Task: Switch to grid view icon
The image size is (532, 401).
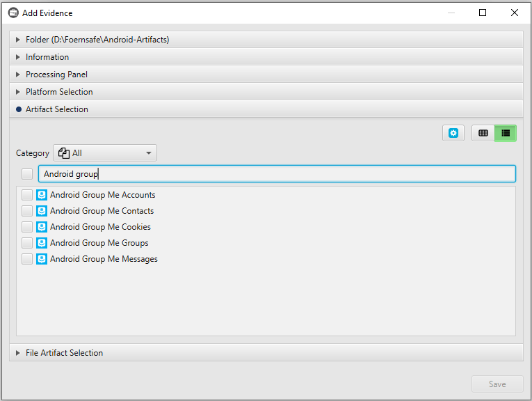Action: point(483,133)
